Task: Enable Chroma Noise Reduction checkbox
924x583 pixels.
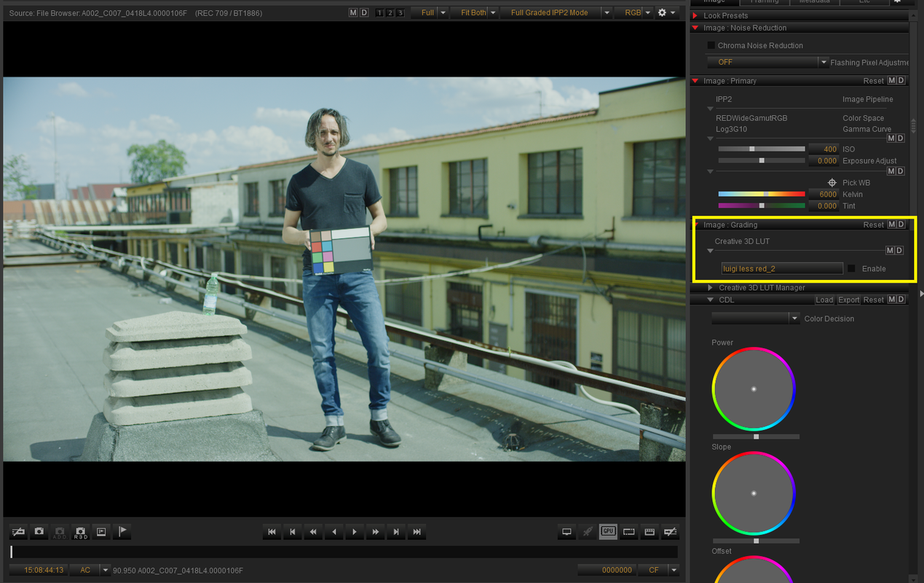Action: tap(711, 45)
